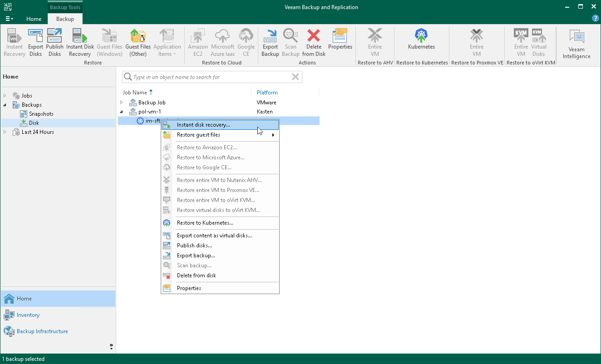Click Restore entire VM to Nutanix AHV
601x364 pixels.
pos(220,180)
